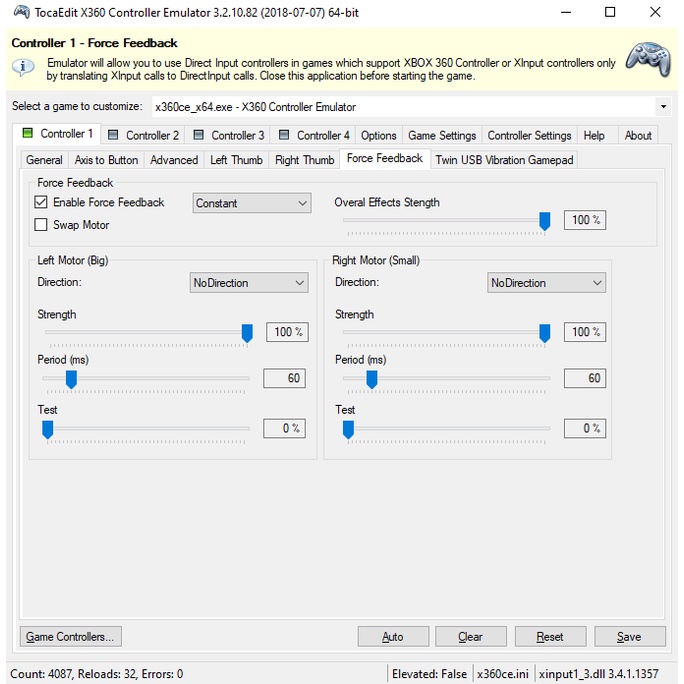Expand the Right Motor Direction dropdown
This screenshot has height=684, width=684.
(546, 283)
